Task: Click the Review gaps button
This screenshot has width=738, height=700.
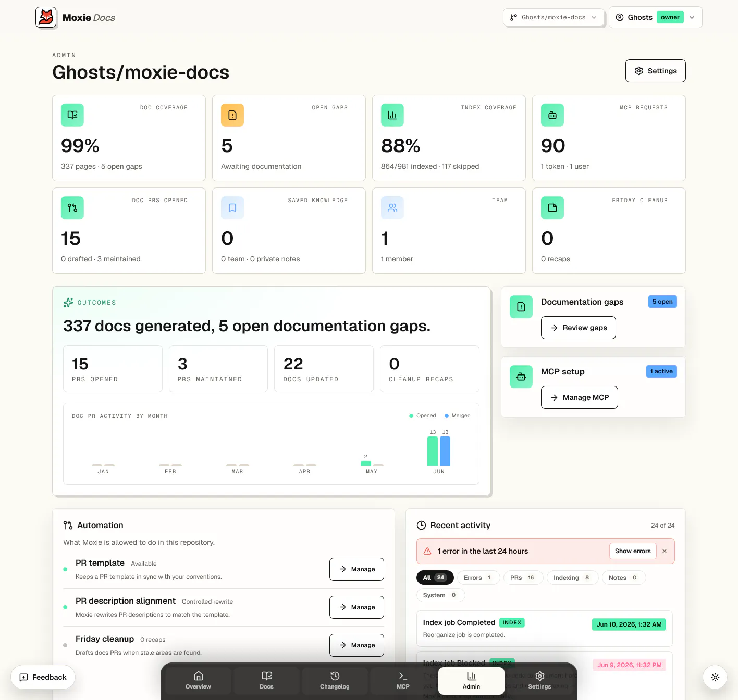Action: [579, 328]
